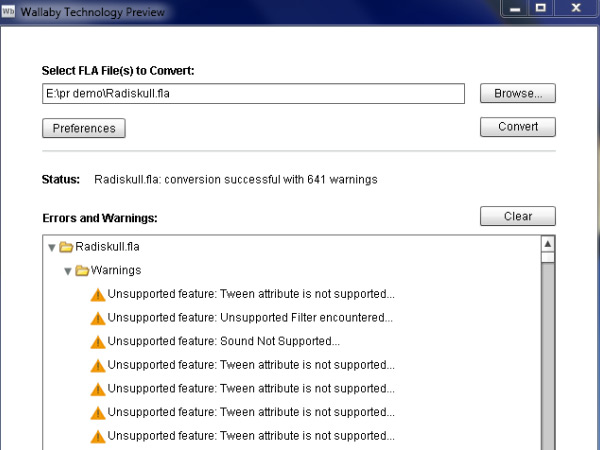The width and height of the screenshot is (600, 450).
Task: Select the Warnings tree label
Action: (116, 270)
